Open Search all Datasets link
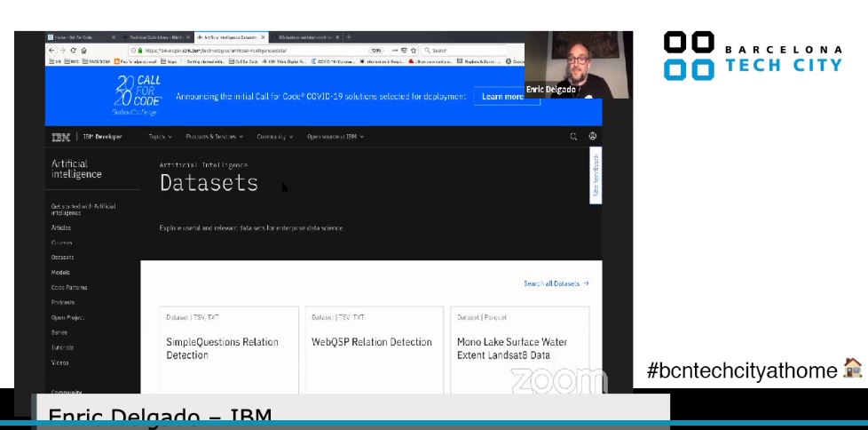Viewport: 868px width, 430px height. (x=556, y=283)
